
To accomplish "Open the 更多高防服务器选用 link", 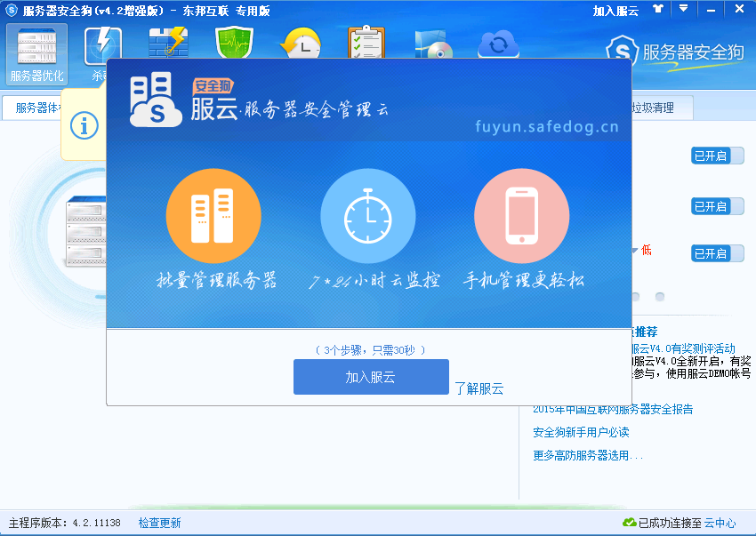I will [588, 455].
